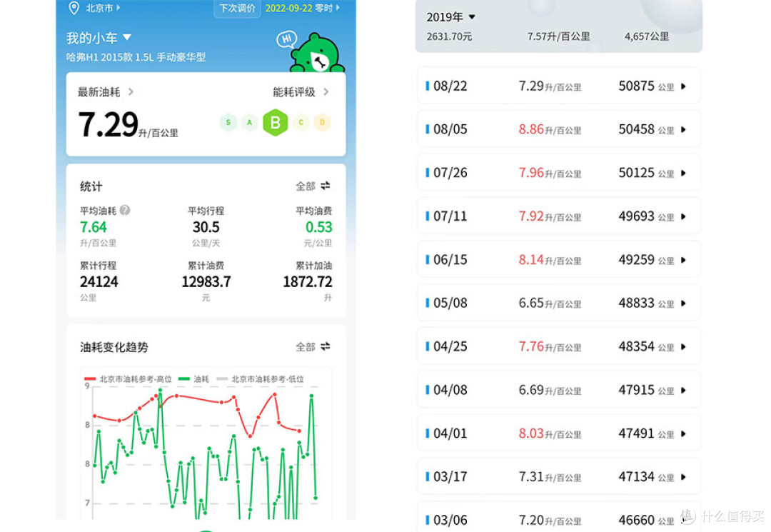This screenshot has height=532, width=771.
Task: Select the 8.03 fuel consumption value
Action: pos(531,433)
